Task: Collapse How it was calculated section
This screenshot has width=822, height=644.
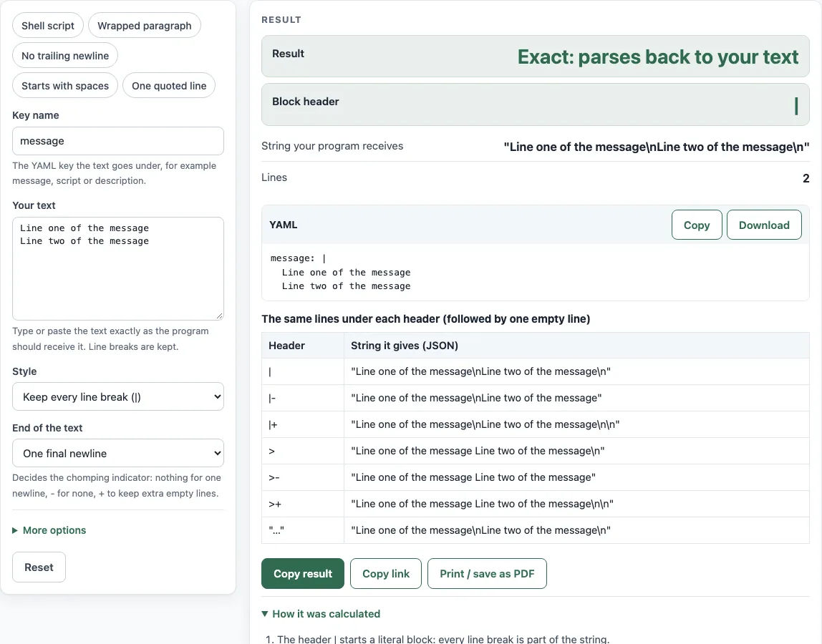Action: pos(321,614)
